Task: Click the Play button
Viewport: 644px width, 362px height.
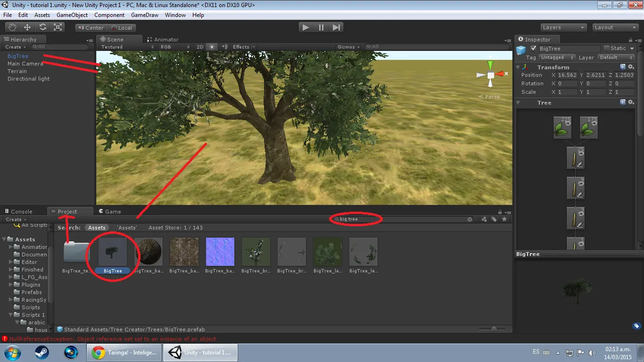Action: pos(306,27)
